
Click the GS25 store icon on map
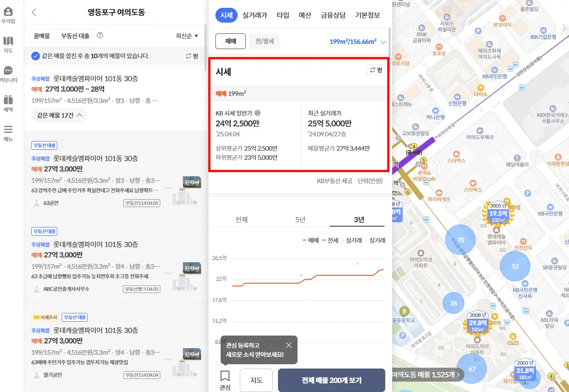click(x=513, y=336)
